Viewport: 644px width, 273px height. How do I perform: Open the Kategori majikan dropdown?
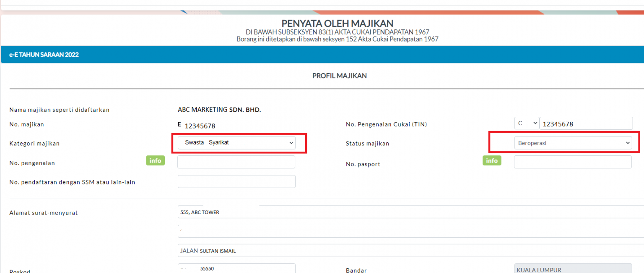point(237,142)
